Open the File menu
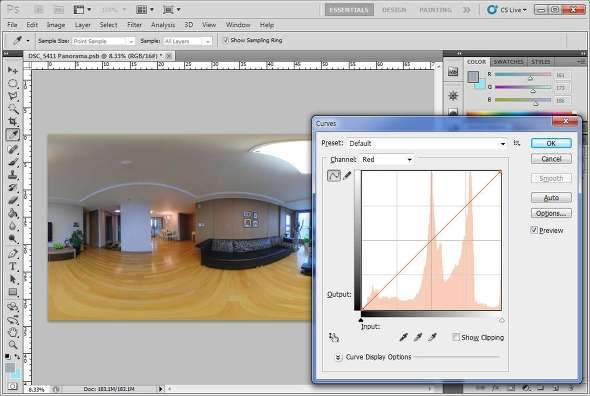The height and width of the screenshot is (396, 590). (12, 25)
